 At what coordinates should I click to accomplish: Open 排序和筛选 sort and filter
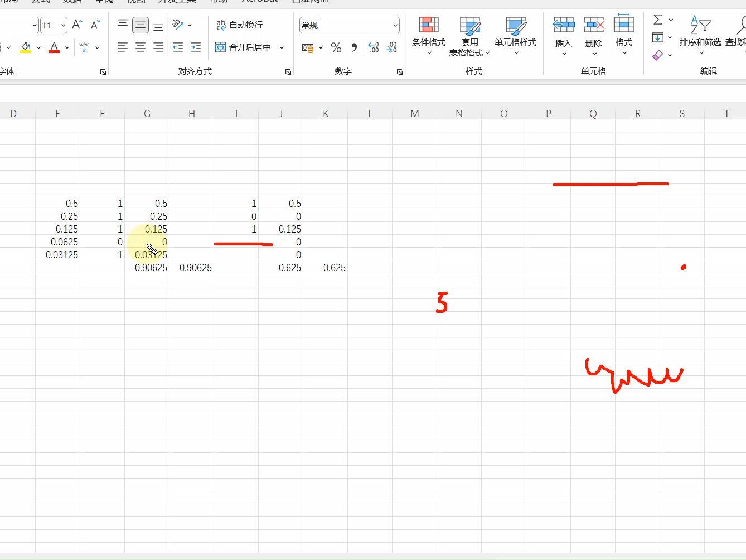click(700, 35)
